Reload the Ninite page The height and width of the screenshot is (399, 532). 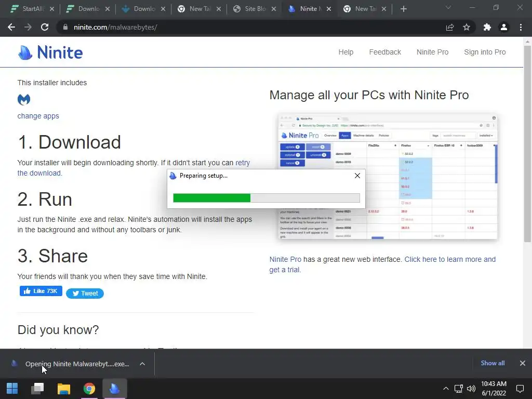point(45,27)
